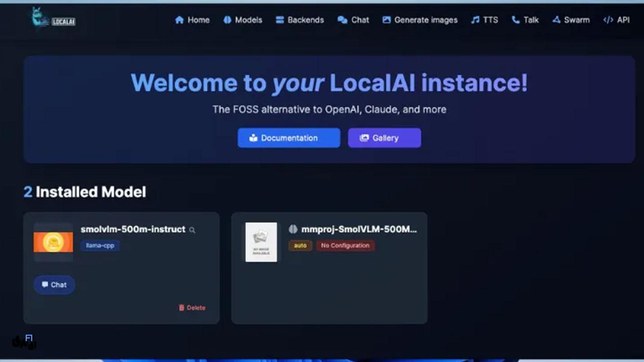This screenshot has height=362, width=644.
Task: Click the llama-cpp badge
Action: [x=99, y=245]
